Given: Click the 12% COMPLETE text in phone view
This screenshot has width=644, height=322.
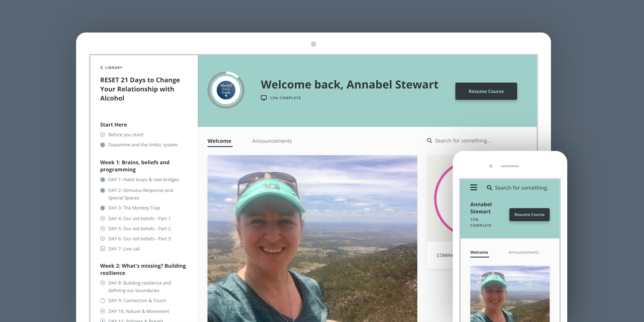Looking at the screenshot, I should point(481,222).
